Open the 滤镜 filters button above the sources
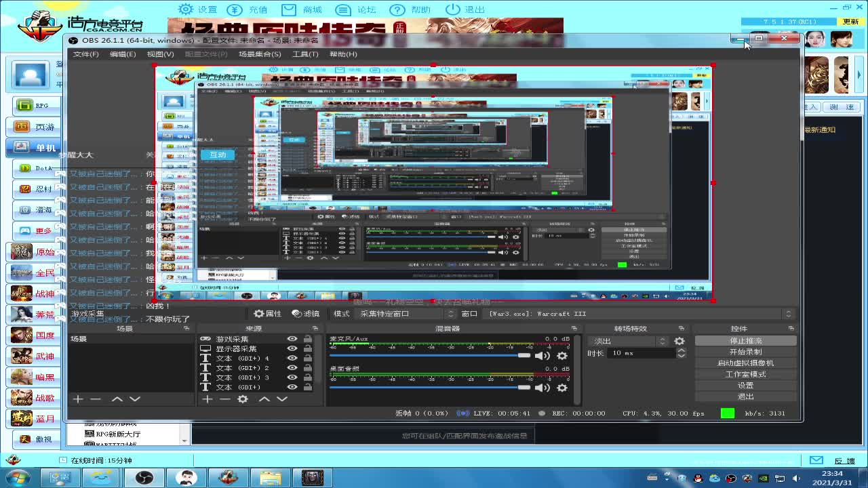The width and height of the screenshot is (868, 488). (306, 314)
